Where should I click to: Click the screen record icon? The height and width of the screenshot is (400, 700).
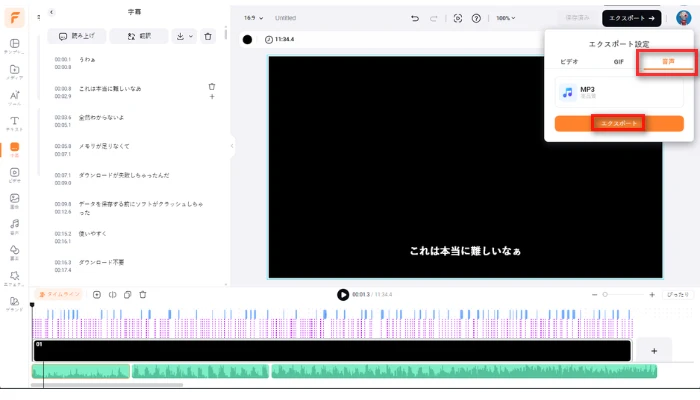[458, 18]
